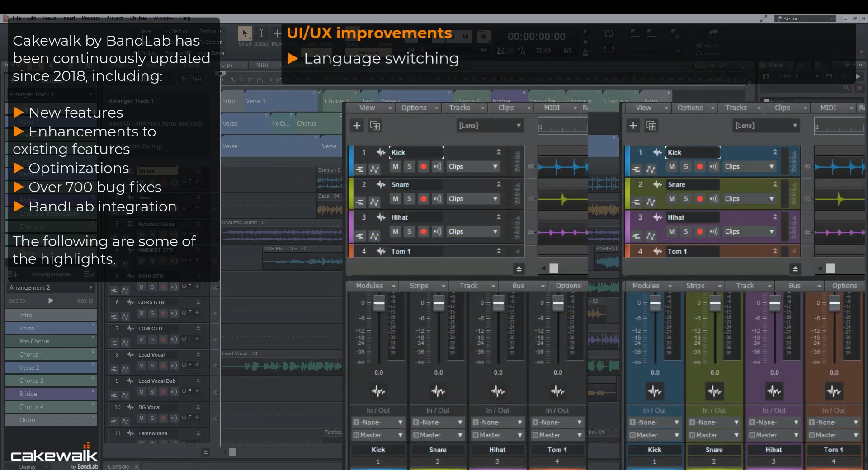Click Kick track's audio icon in left view

coord(381,152)
